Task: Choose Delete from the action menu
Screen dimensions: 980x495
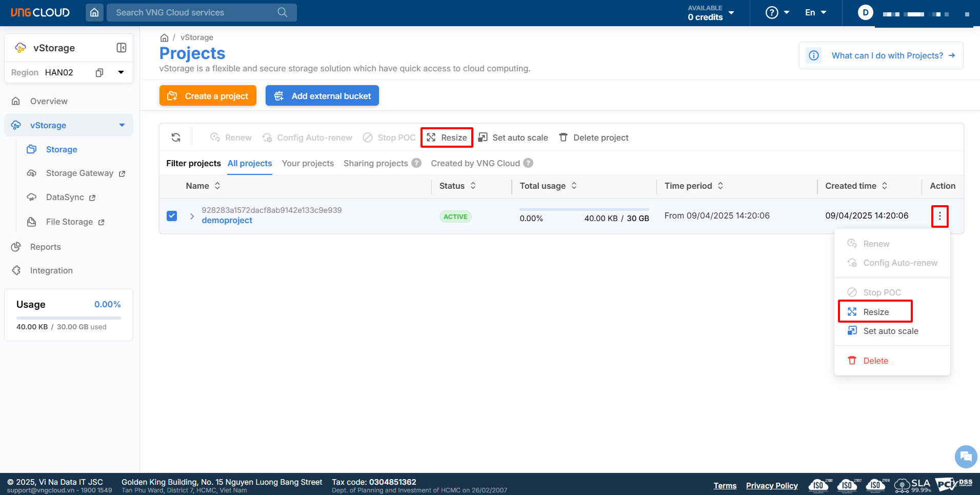Action: click(875, 361)
